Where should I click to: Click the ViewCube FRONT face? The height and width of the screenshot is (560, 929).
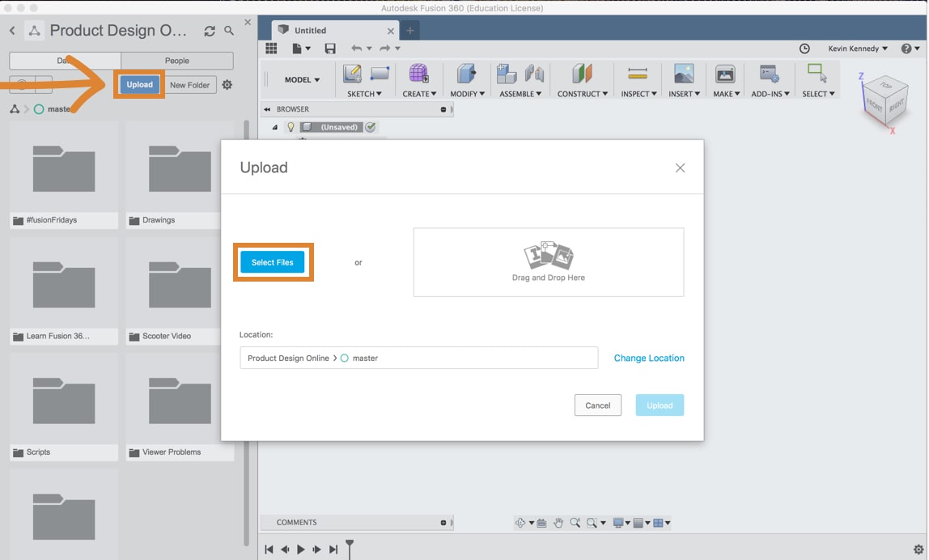875,105
